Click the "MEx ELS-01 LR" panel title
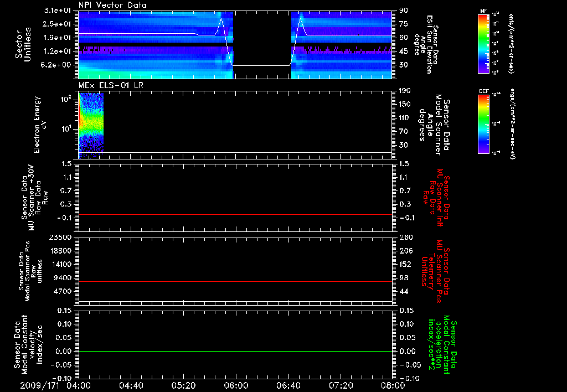This screenshot has width=567, height=392. point(111,85)
